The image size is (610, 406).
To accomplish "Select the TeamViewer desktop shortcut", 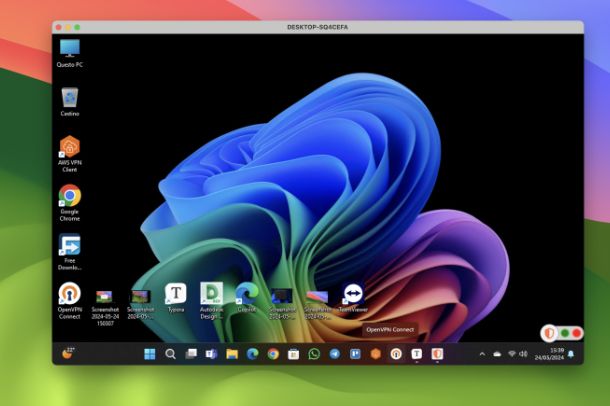I will [x=353, y=298].
